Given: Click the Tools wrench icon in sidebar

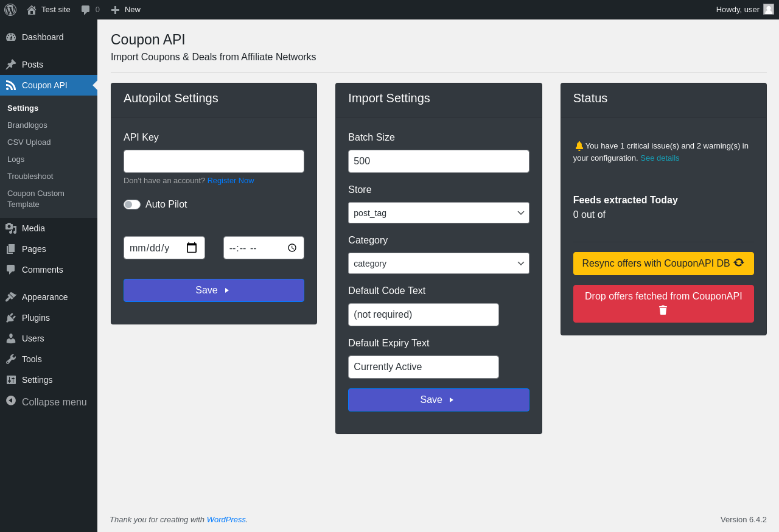Looking at the screenshot, I should point(11,359).
